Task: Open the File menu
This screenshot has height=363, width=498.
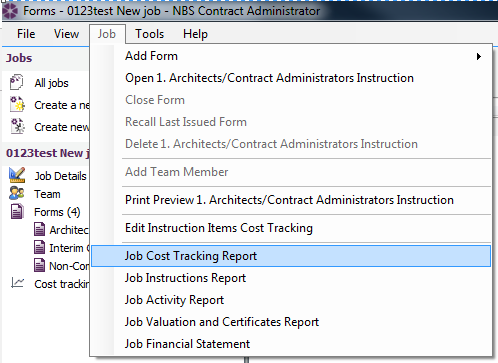Action: click(x=26, y=34)
